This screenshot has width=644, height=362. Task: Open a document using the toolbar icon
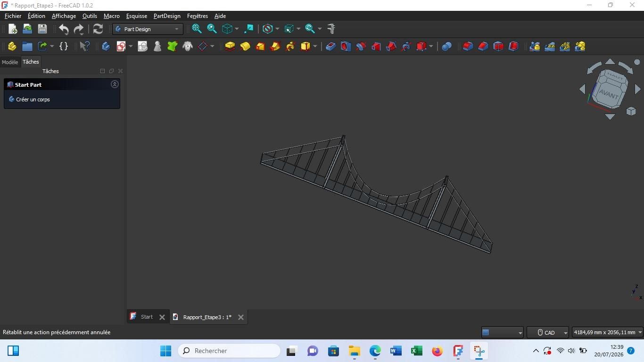(x=27, y=29)
